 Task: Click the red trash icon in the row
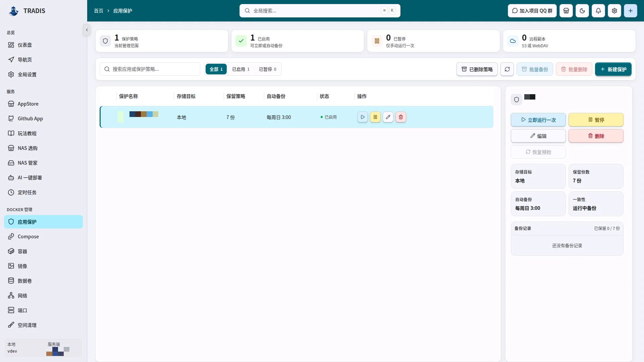tap(401, 117)
